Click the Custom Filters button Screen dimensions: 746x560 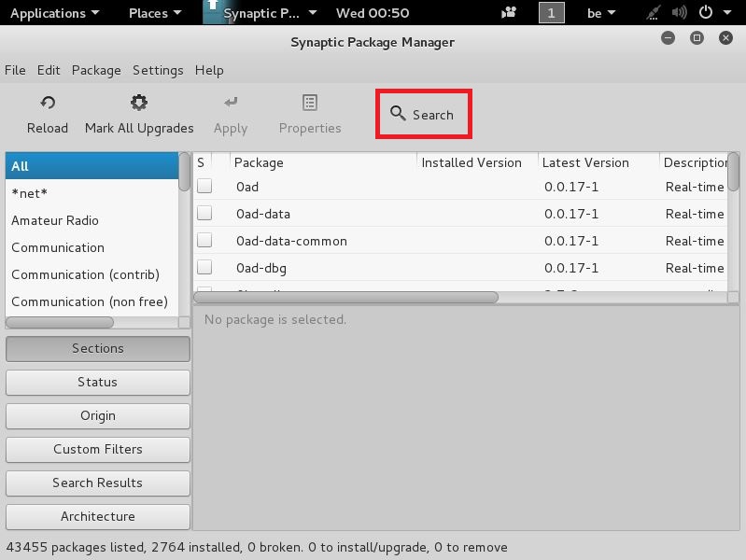[98, 449]
